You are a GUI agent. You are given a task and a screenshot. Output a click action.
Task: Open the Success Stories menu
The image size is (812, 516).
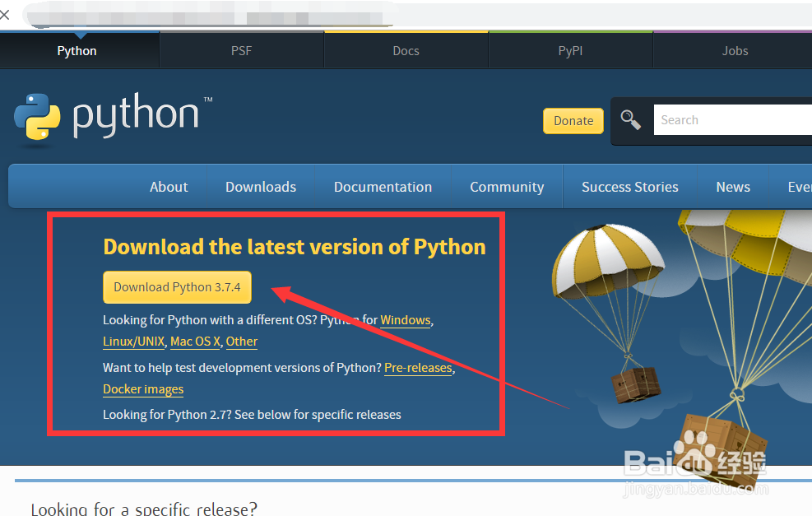(x=629, y=187)
